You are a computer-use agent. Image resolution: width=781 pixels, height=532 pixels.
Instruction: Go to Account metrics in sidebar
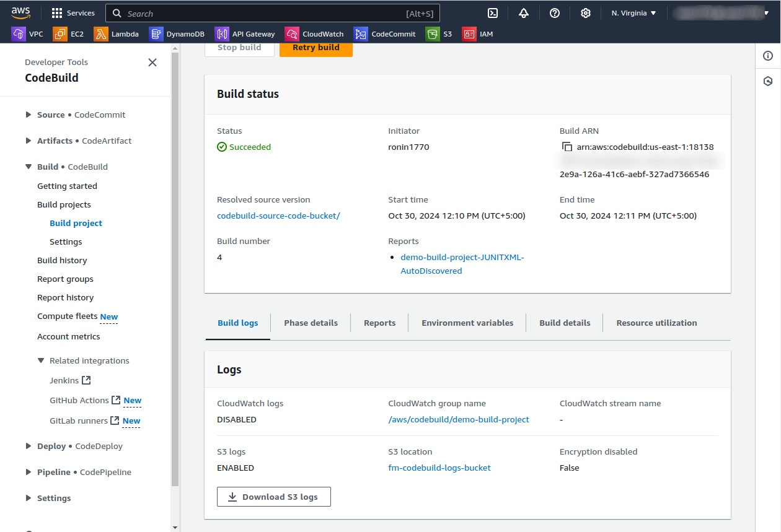68,336
